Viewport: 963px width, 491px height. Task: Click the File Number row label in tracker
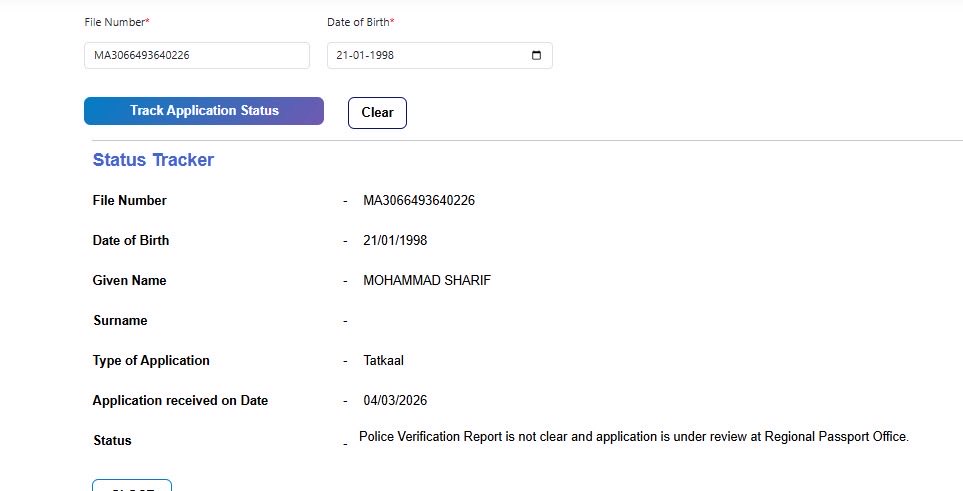(x=130, y=200)
